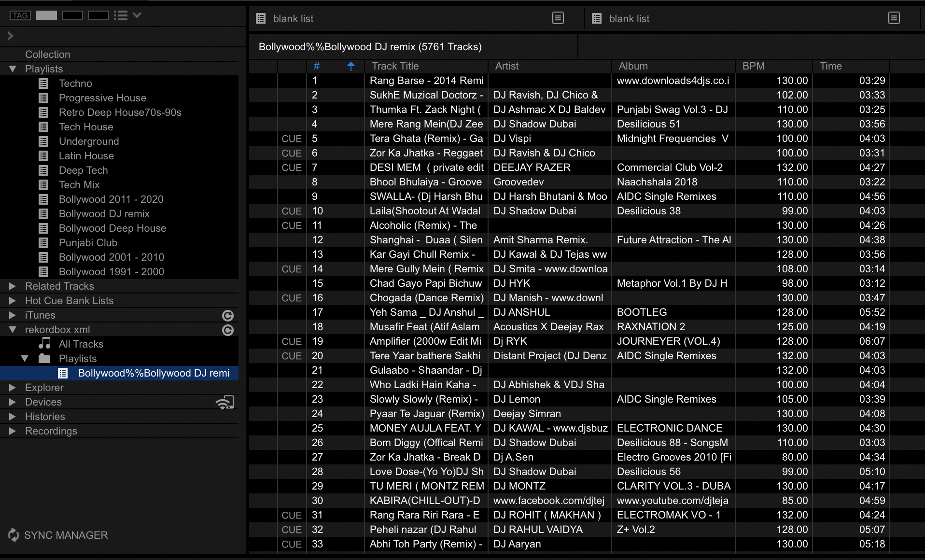Image resolution: width=925 pixels, height=560 pixels.
Task: Refresh the iTunes library with its reload icon
Action: (x=228, y=316)
